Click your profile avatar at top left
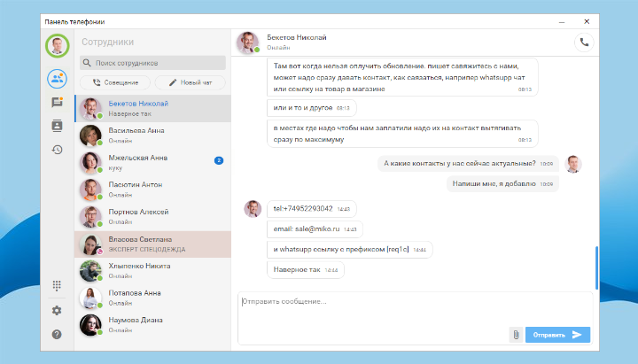 [57, 44]
